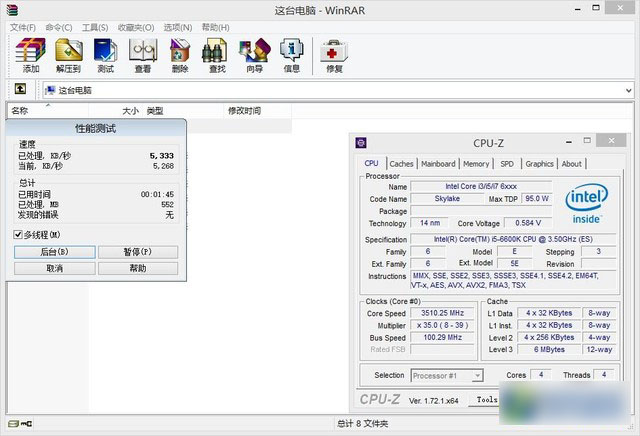Toggle the 多线程(M) multithreading checkbox
This screenshot has width=640, height=436.
click(18, 234)
